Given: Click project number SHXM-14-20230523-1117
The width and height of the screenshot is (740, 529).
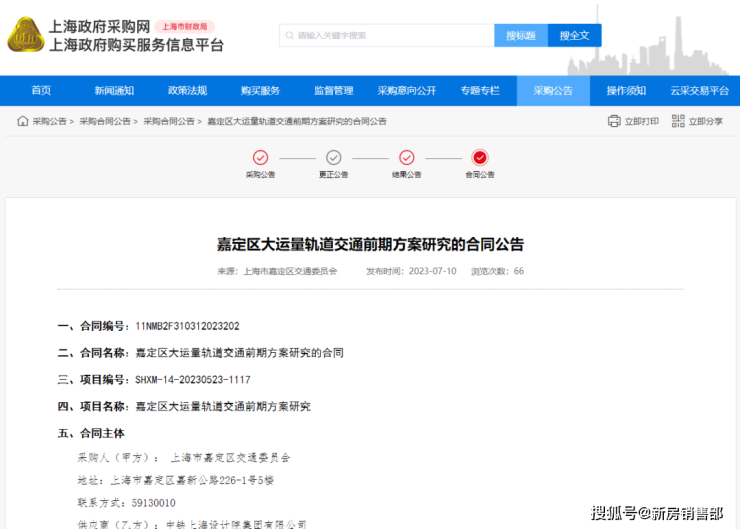Looking at the screenshot, I should tap(193, 380).
